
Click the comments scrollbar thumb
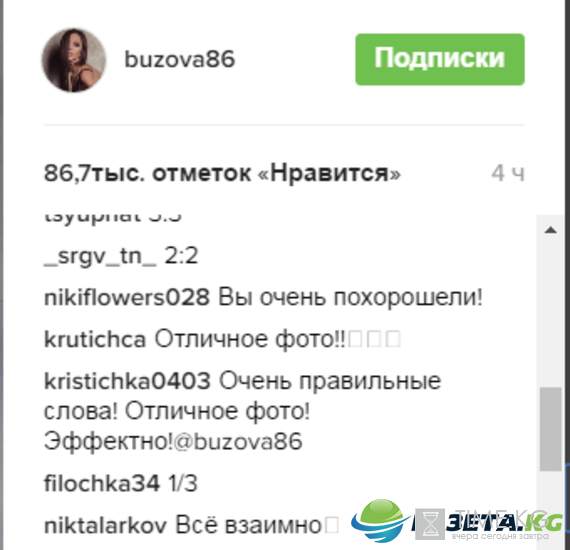click(x=551, y=429)
